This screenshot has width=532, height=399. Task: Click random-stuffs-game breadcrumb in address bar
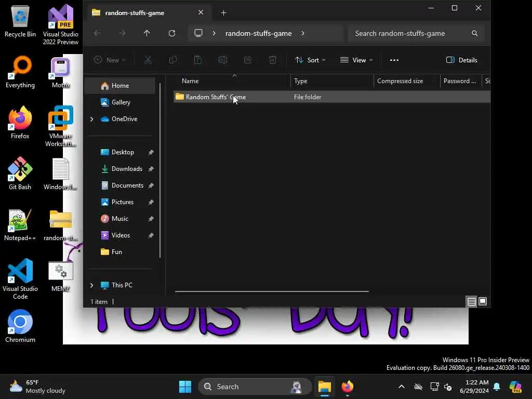tap(259, 33)
